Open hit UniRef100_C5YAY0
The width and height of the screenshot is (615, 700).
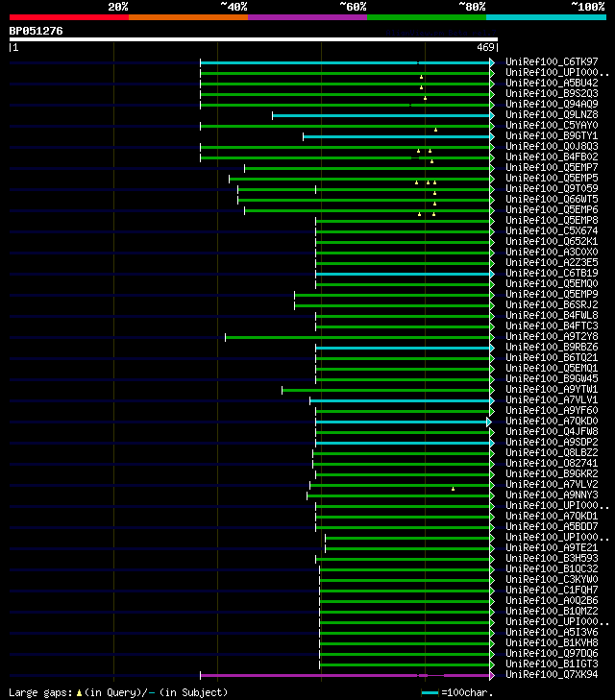pyautogui.click(x=552, y=125)
